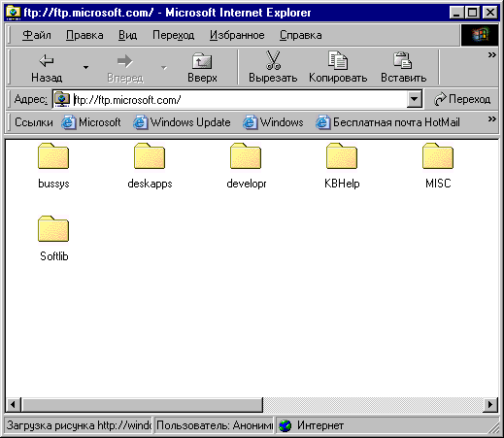Open the Windows link in links bar

(273, 122)
